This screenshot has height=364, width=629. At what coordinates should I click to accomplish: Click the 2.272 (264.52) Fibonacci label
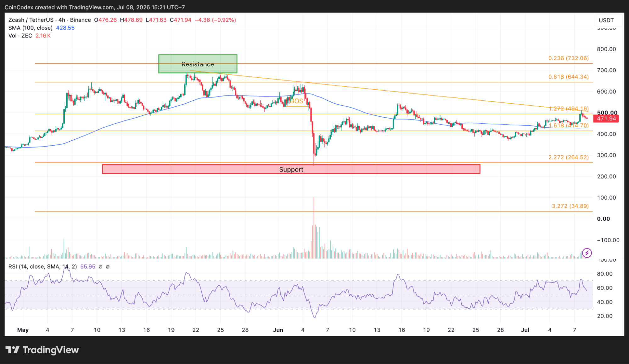[568, 157]
